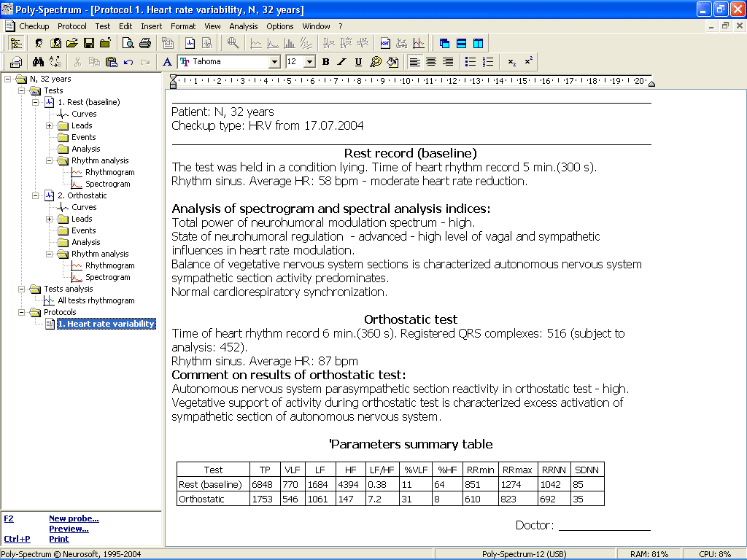This screenshot has height=560, width=747.
Task: Click the undo arrow icon
Action: coord(128,61)
